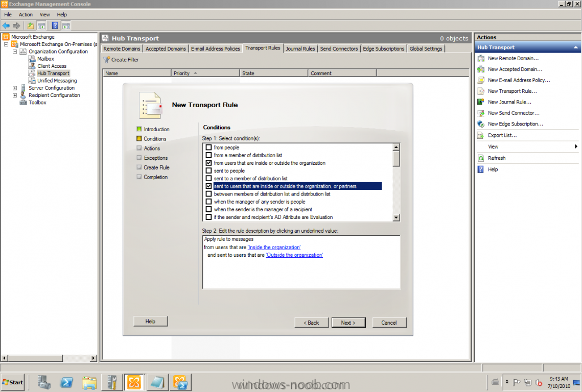The width and height of the screenshot is (582, 392).
Task: Click the Refresh icon in Actions pane
Action: click(x=481, y=158)
